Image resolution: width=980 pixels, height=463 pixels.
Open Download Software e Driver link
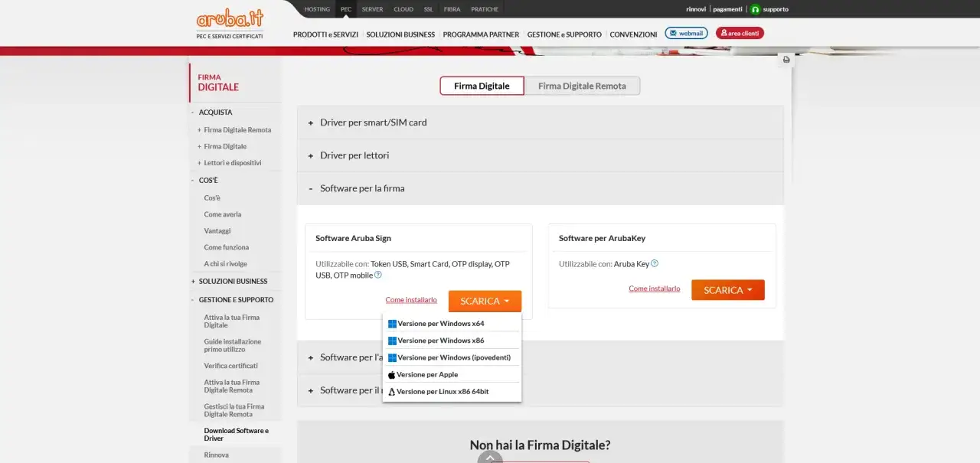[x=237, y=435]
